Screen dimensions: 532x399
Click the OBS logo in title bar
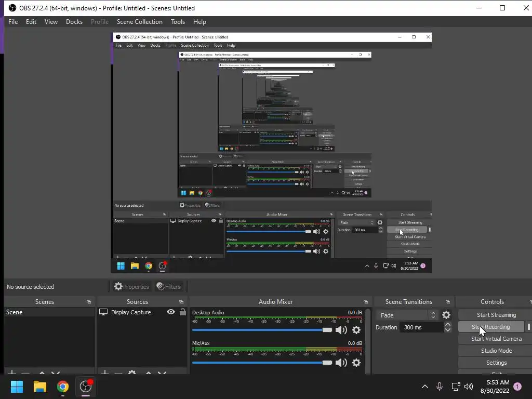pos(12,8)
